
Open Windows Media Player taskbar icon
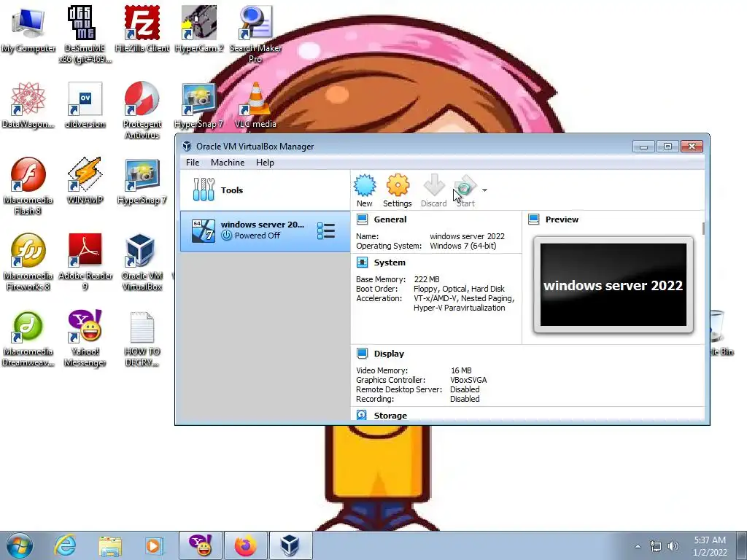coord(153,545)
